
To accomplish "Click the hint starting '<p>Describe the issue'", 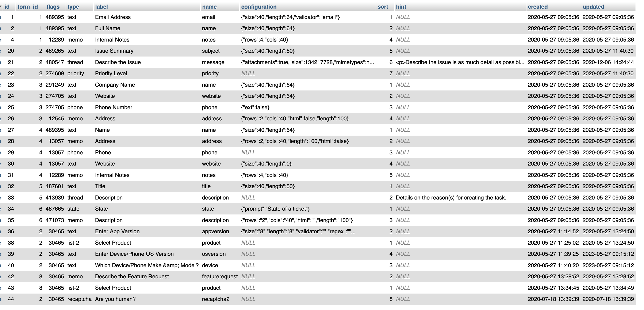I will [x=460, y=62].
